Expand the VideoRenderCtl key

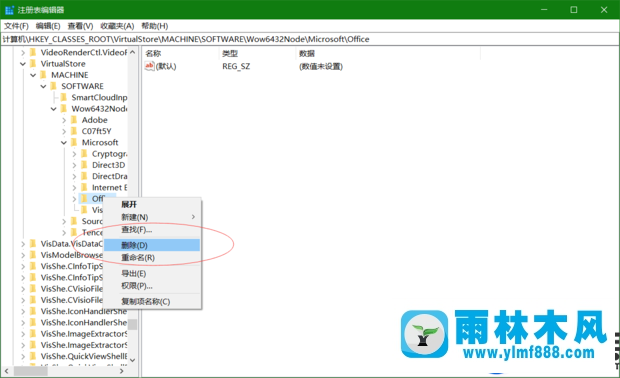[23, 53]
